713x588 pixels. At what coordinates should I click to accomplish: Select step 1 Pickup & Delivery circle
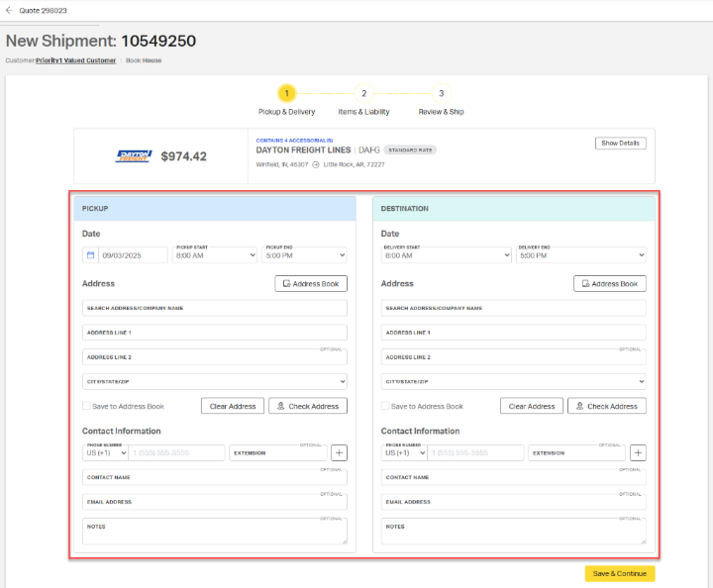pyautogui.click(x=286, y=93)
